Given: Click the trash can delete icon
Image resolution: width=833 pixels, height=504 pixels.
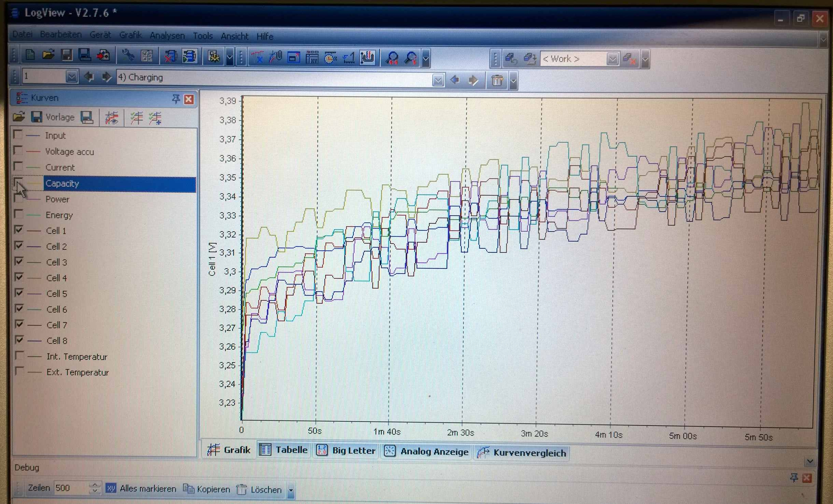Looking at the screenshot, I should pos(497,81).
